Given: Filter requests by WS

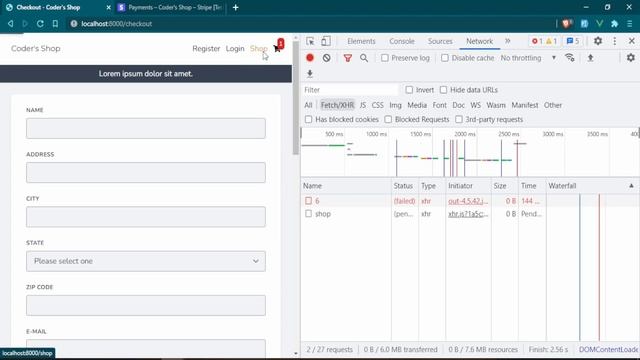Looking at the screenshot, I should click(x=476, y=105).
